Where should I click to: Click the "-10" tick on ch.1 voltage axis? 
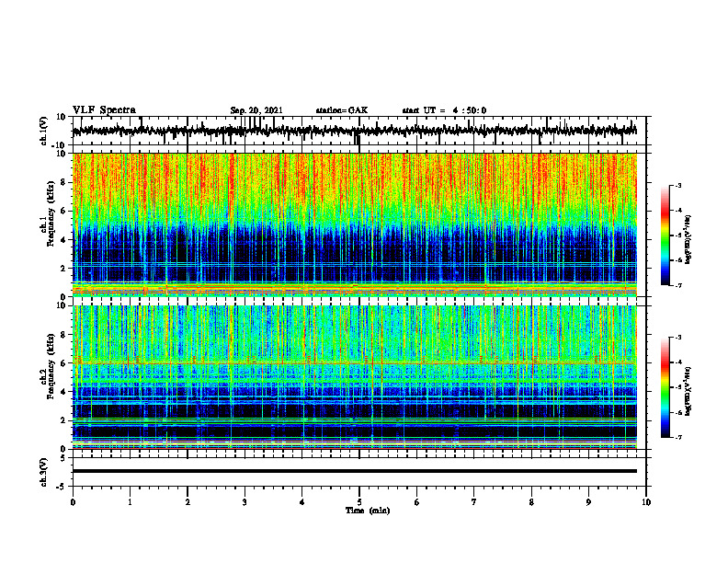[x=60, y=145]
